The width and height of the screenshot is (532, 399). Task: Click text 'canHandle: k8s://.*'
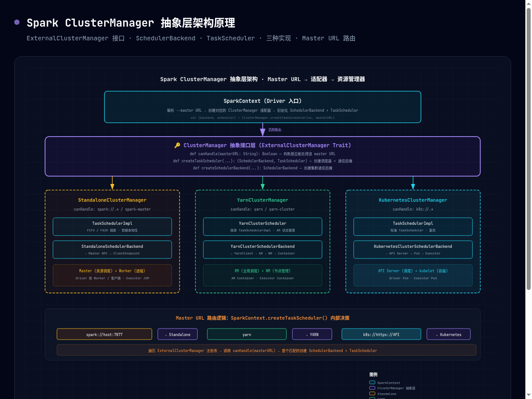pyautogui.click(x=413, y=209)
